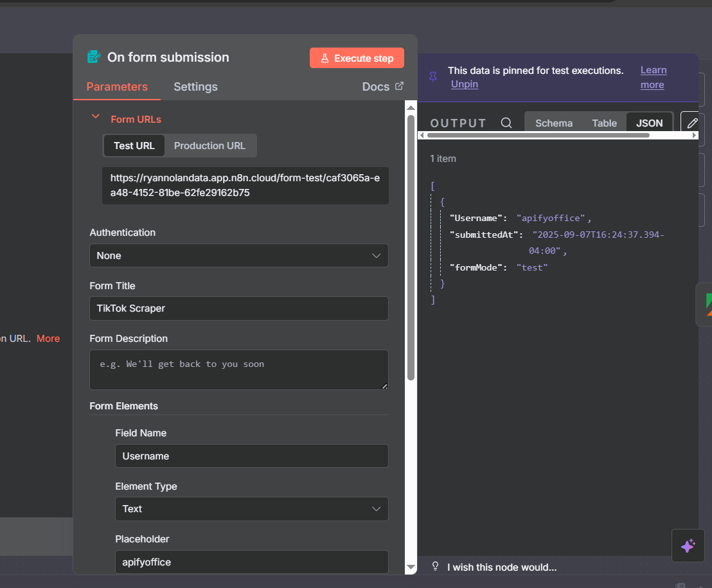
Task: Click the form node icon beside the title
Action: coord(94,57)
